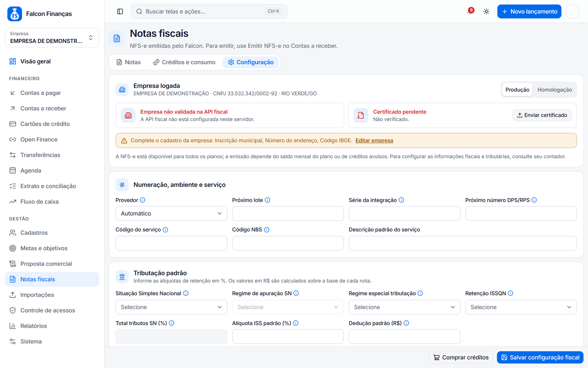Image resolution: width=588 pixels, height=368 pixels.
Task: Go to Controle de acessos
Action: 52,310
